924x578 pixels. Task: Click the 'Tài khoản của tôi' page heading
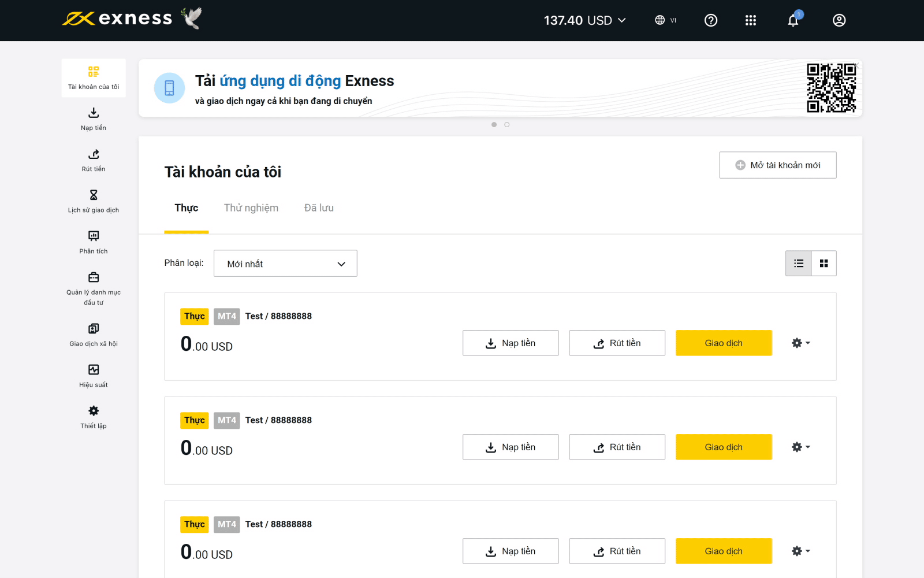[x=223, y=172]
